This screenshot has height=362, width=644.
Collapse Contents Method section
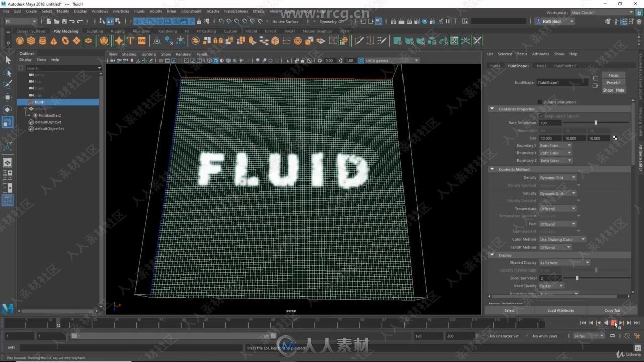(492, 169)
